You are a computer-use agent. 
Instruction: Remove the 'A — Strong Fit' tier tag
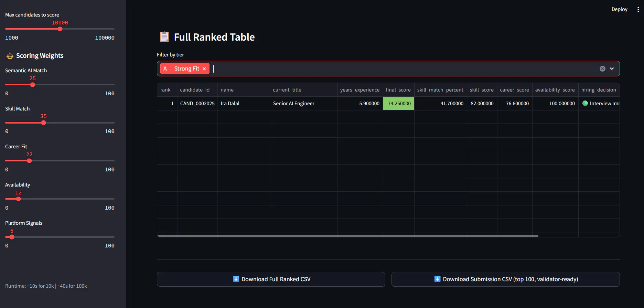click(204, 69)
